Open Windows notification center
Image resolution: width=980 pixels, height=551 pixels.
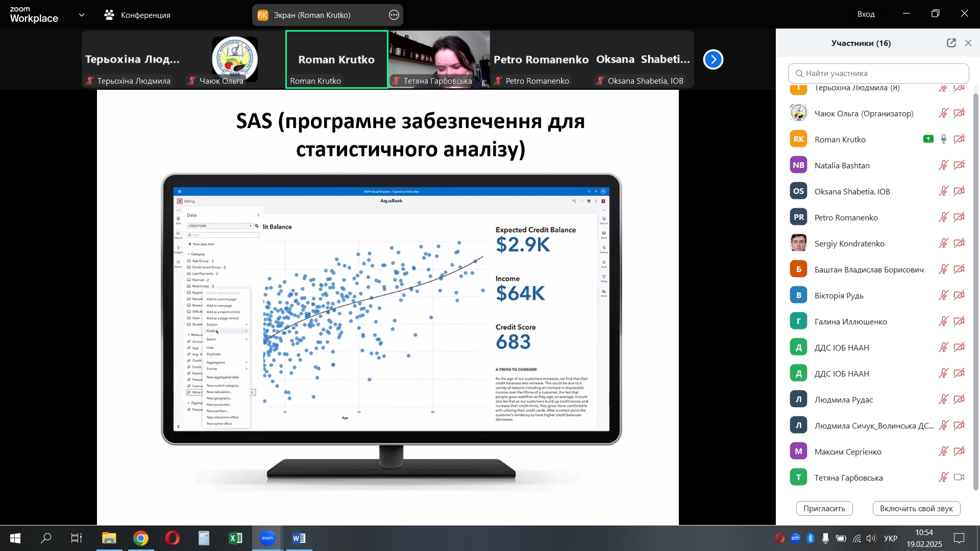(959, 538)
